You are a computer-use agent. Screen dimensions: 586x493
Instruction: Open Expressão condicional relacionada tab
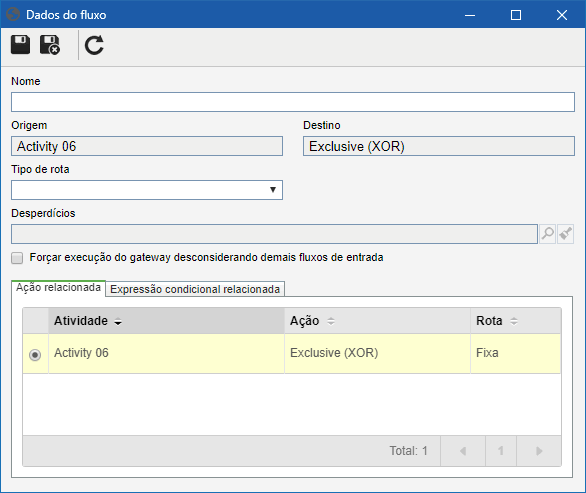pyautogui.click(x=195, y=289)
